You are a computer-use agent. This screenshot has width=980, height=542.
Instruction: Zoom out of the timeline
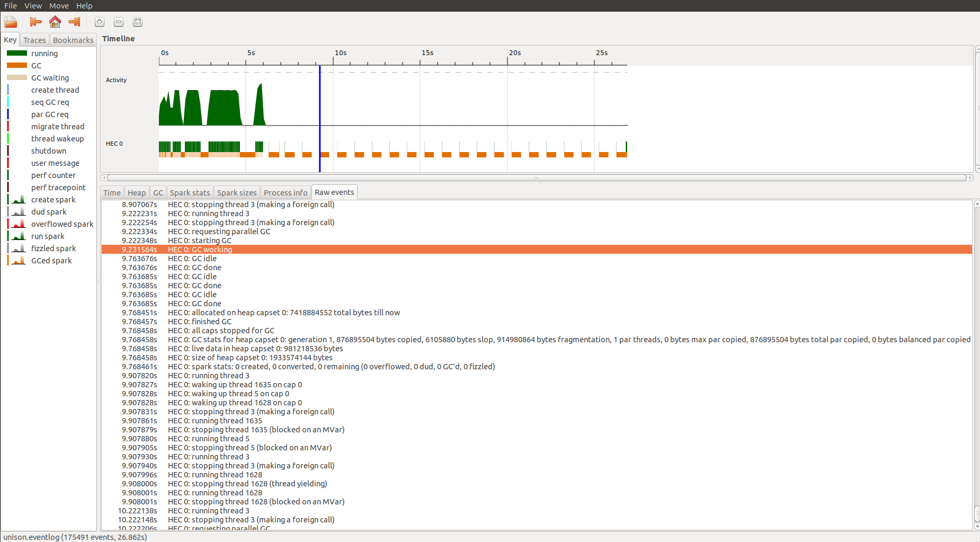(x=119, y=22)
